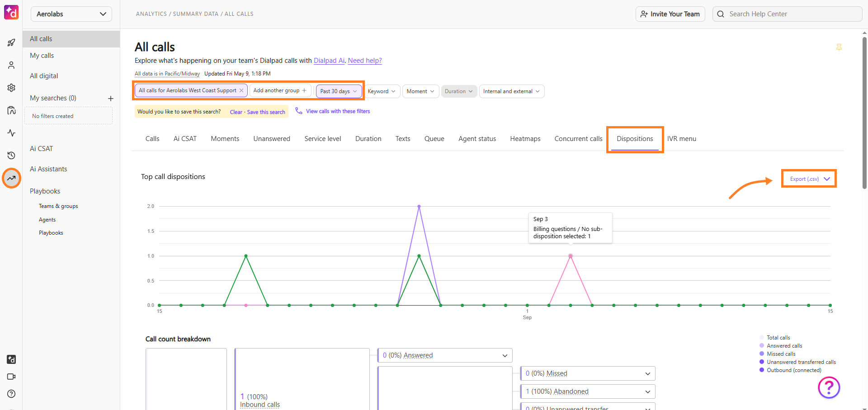Open the person profile icon in left rail

coord(11,65)
